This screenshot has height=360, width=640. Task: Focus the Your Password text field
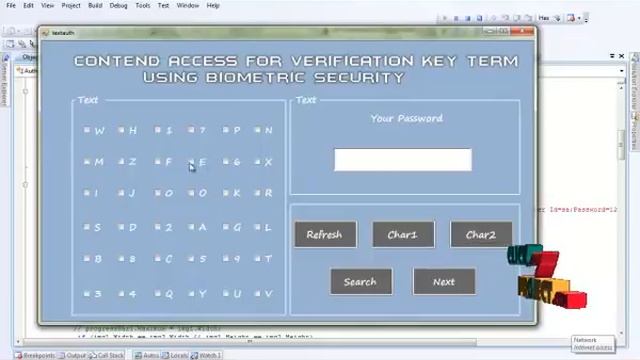403,160
